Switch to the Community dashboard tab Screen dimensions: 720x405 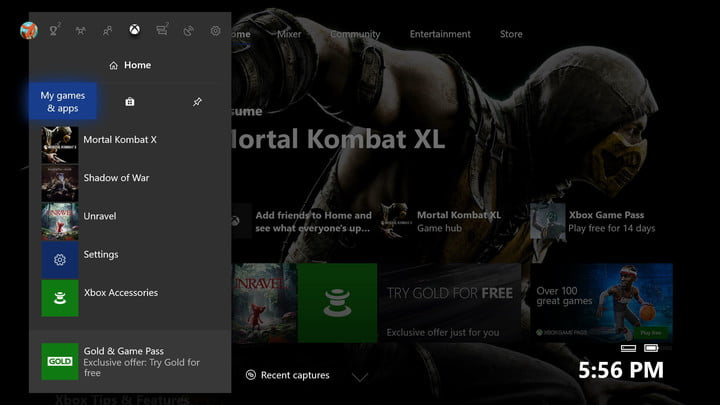click(x=355, y=34)
